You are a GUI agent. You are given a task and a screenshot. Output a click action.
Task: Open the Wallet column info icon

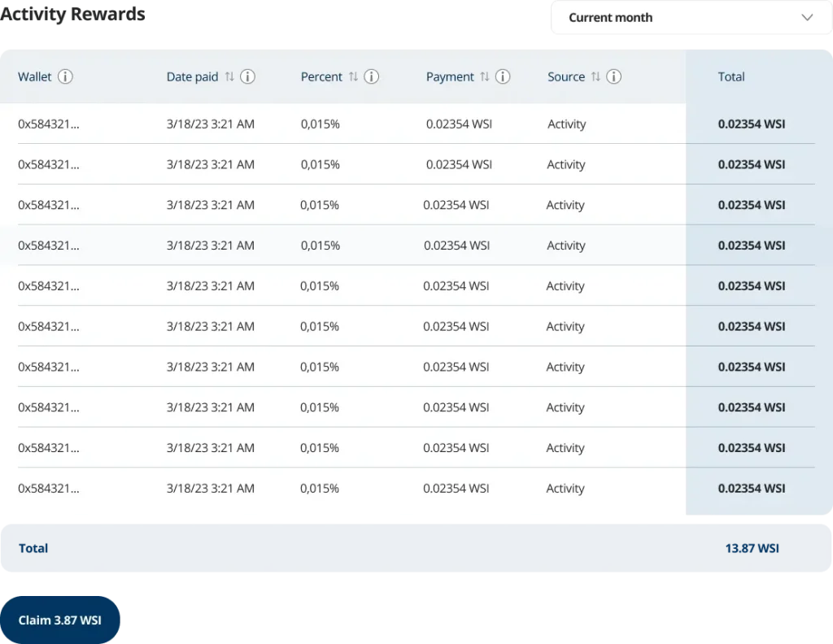click(x=65, y=76)
